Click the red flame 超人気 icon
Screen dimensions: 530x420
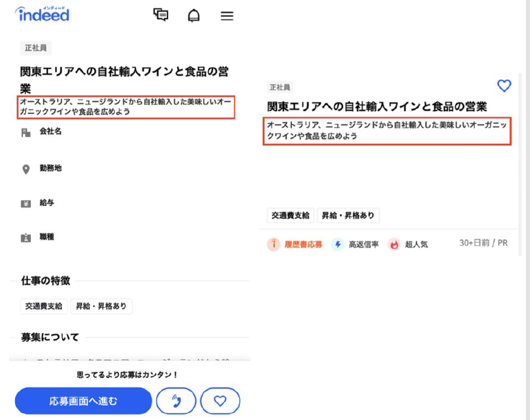pos(394,244)
